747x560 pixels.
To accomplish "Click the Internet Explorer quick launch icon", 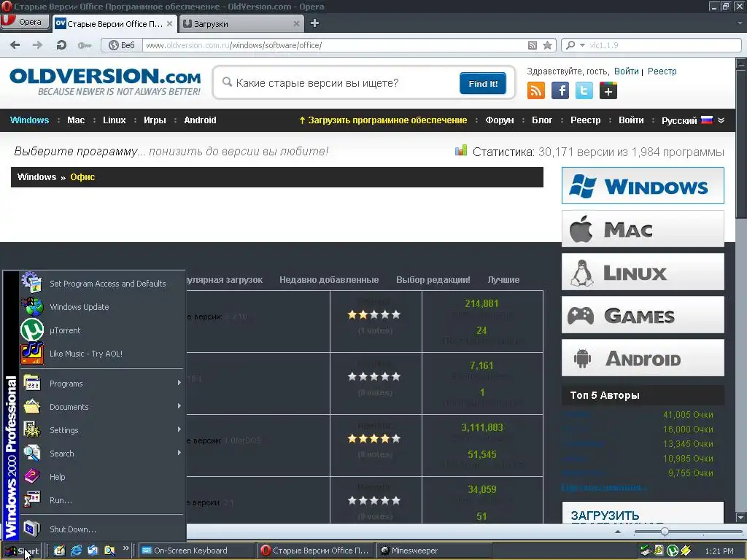I will (76, 551).
